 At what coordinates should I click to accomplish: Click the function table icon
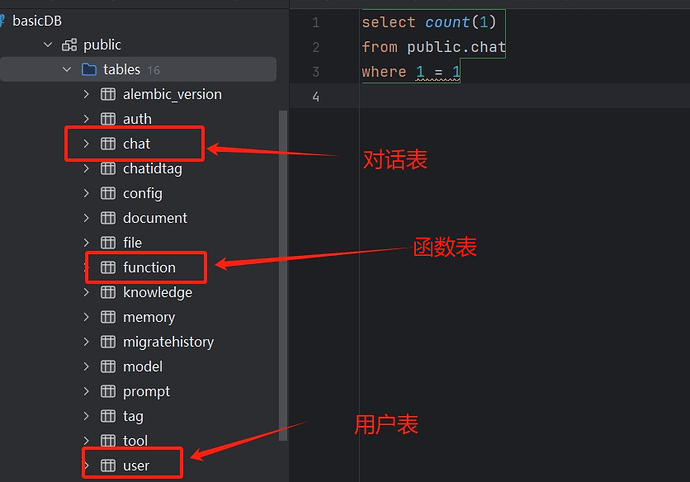coord(108,267)
